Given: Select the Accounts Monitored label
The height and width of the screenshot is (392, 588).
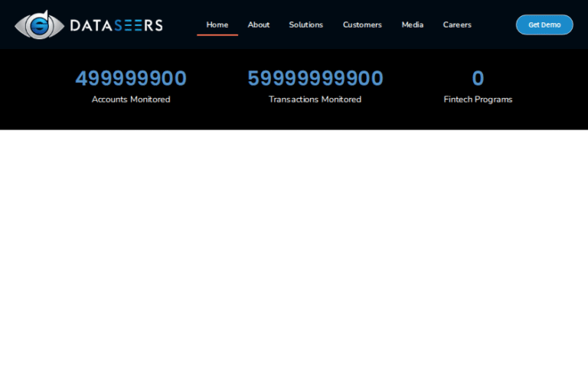Looking at the screenshot, I should point(131,100).
